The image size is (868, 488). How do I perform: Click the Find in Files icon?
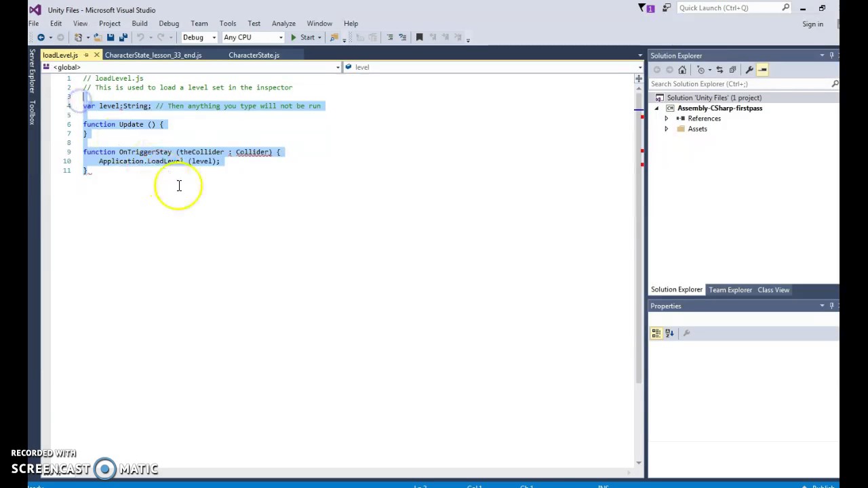tap(334, 37)
